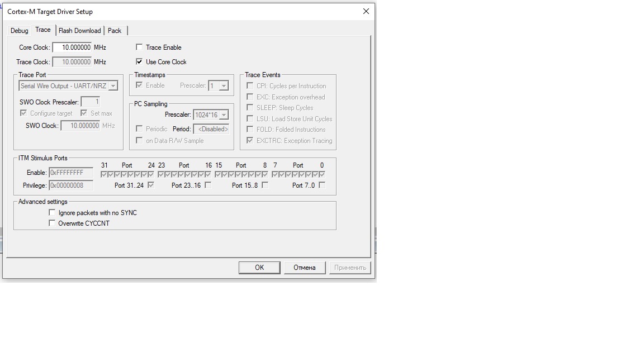
Task: Expand the Trace Port dropdown
Action: pyautogui.click(x=113, y=86)
